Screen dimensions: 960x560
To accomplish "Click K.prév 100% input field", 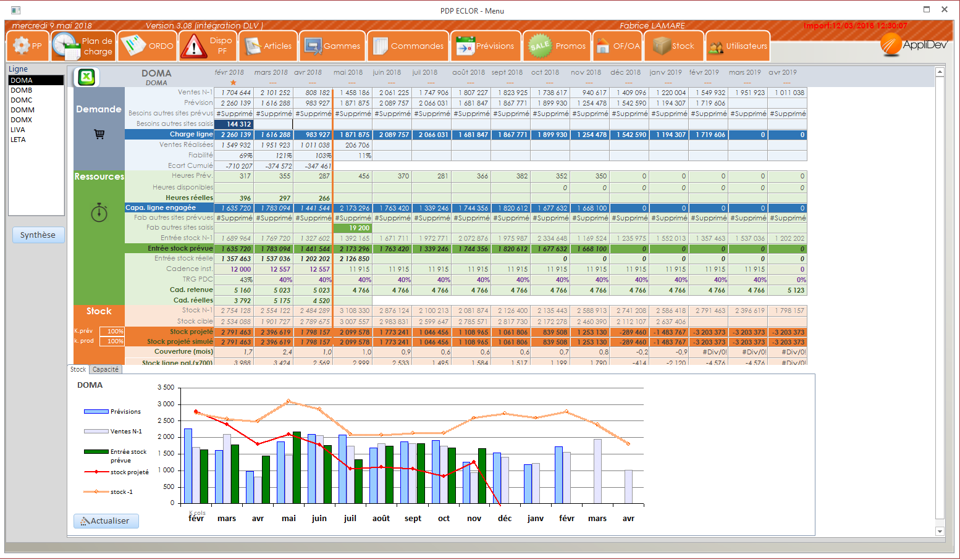I will [x=112, y=332].
